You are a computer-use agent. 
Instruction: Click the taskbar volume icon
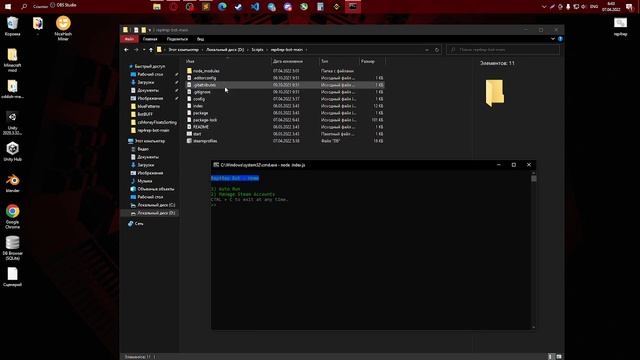[x=583, y=7]
